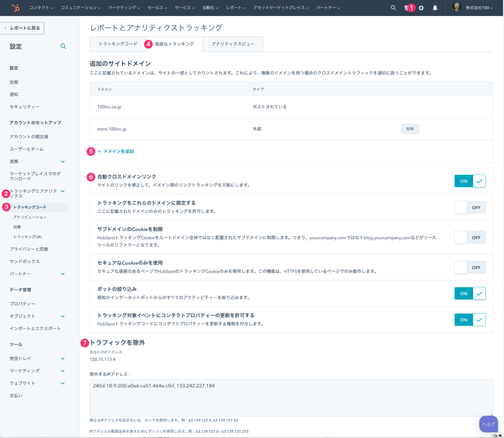Open the ヘルプ floating button
The image size is (504, 438).
tap(488, 424)
